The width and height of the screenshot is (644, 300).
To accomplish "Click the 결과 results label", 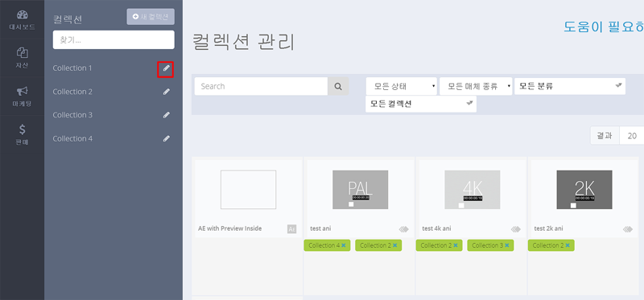I will (605, 136).
